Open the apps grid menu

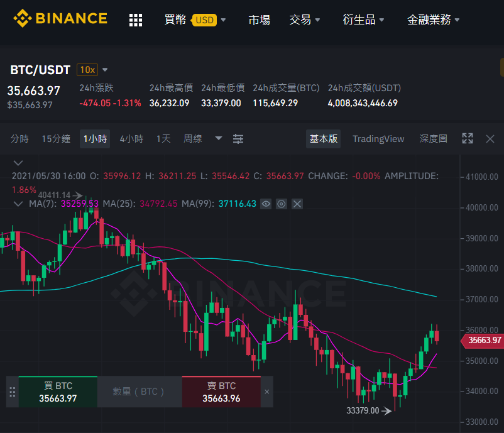click(x=136, y=20)
